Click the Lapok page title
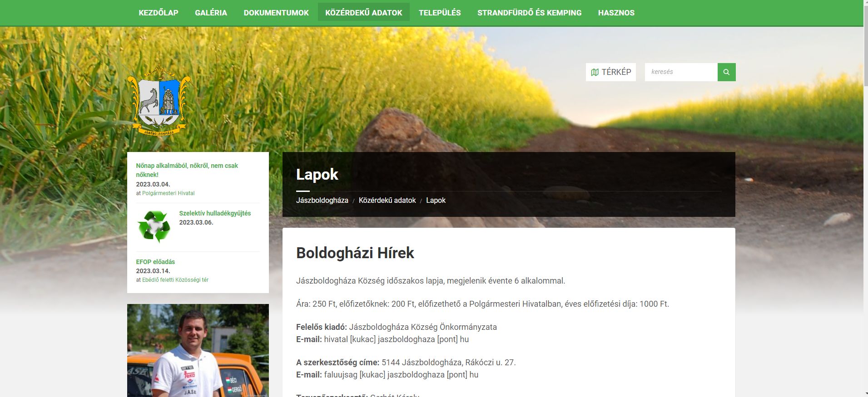868x397 pixels. 317,175
